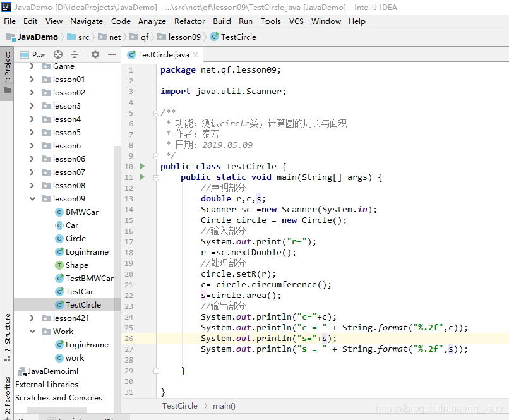Collapse the lesson09 folder
This screenshot has height=420, width=509.
(32, 199)
